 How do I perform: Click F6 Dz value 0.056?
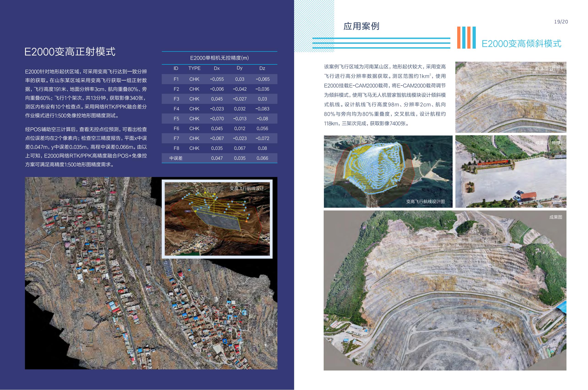262,129
